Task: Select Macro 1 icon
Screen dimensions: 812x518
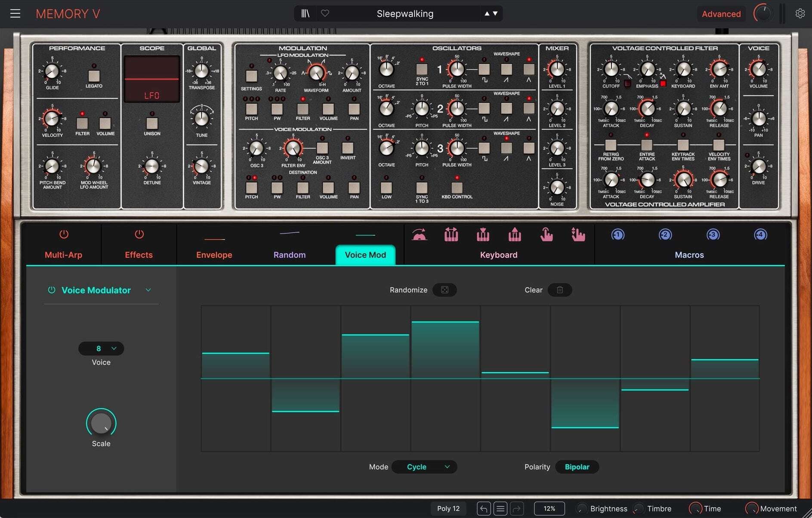Action: (617, 235)
